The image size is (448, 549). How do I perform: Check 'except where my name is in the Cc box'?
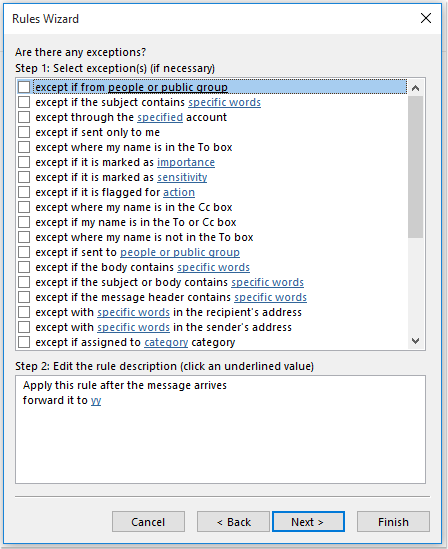(24, 207)
